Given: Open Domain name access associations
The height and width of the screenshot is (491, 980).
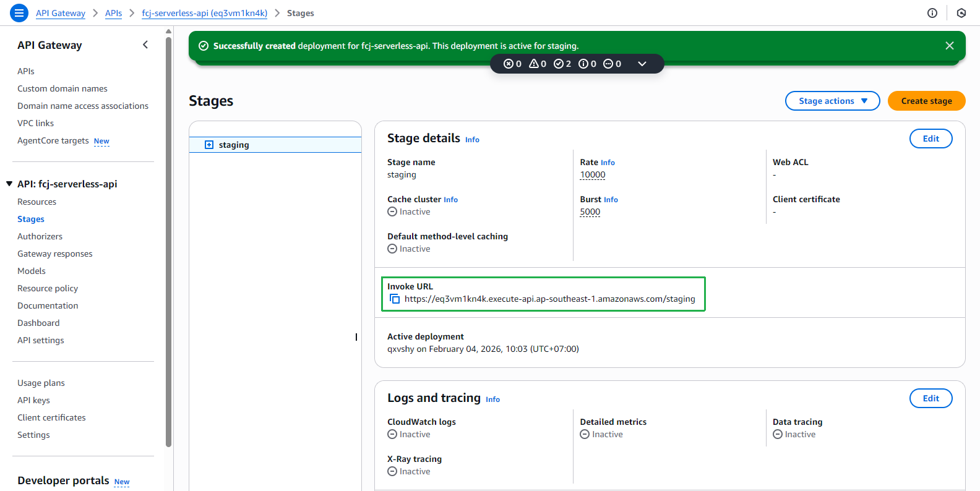Looking at the screenshot, I should (x=83, y=106).
